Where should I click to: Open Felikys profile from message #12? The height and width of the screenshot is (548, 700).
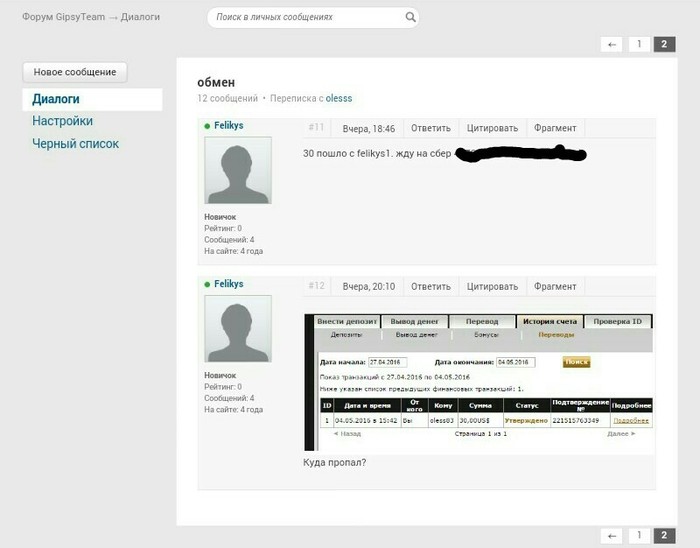click(229, 284)
